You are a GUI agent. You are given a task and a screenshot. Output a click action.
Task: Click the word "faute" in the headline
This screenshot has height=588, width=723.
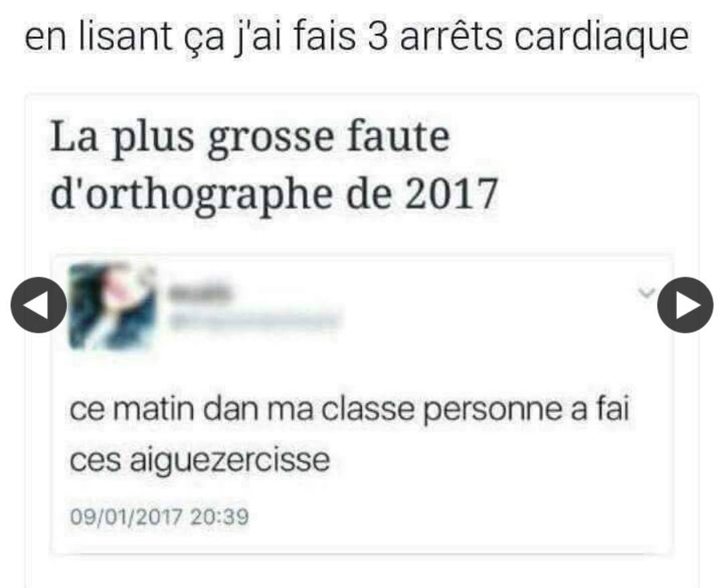pyautogui.click(x=398, y=137)
